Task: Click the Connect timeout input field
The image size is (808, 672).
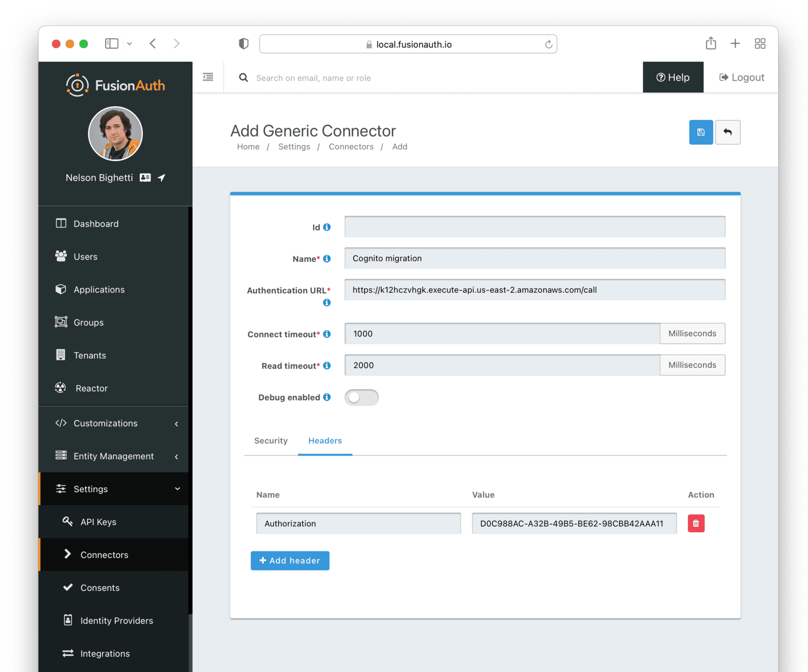Action: pyautogui.click(x=502, y=334)
